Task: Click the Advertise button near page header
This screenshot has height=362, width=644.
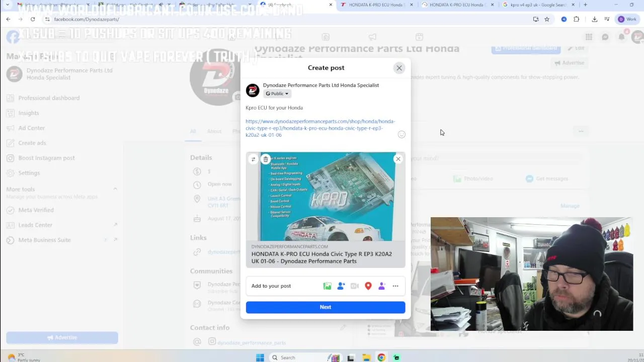Action: 569,63
